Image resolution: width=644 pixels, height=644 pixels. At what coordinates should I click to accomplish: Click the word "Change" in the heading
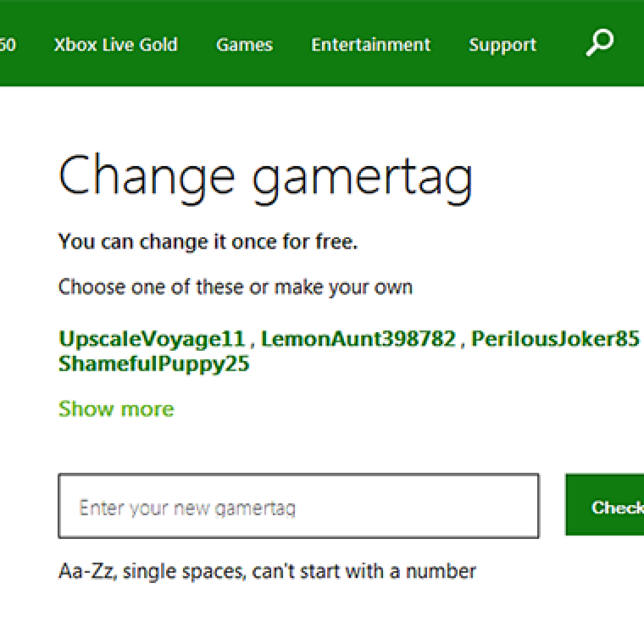147,175
